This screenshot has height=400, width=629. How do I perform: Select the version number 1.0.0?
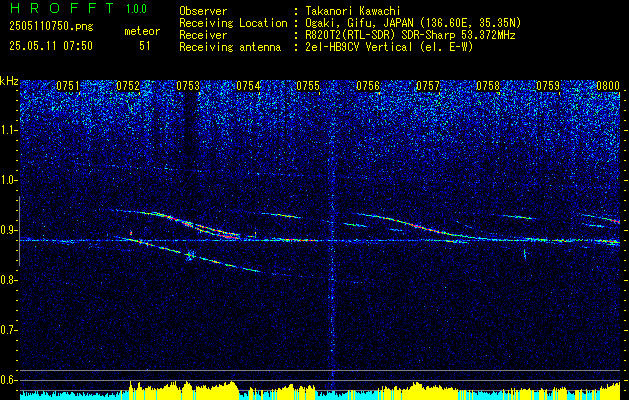tap(136, 8)
